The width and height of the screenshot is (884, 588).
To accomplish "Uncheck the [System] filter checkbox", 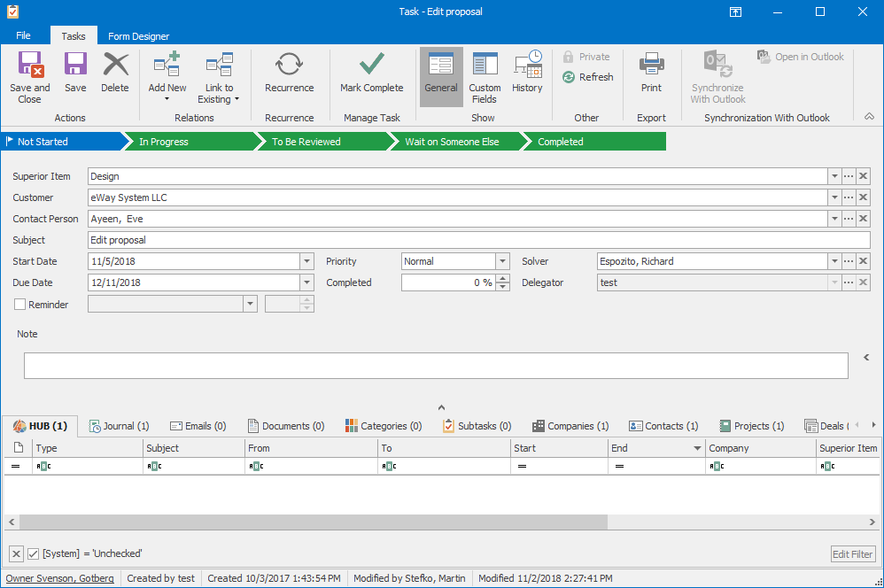I will point(34,553).
